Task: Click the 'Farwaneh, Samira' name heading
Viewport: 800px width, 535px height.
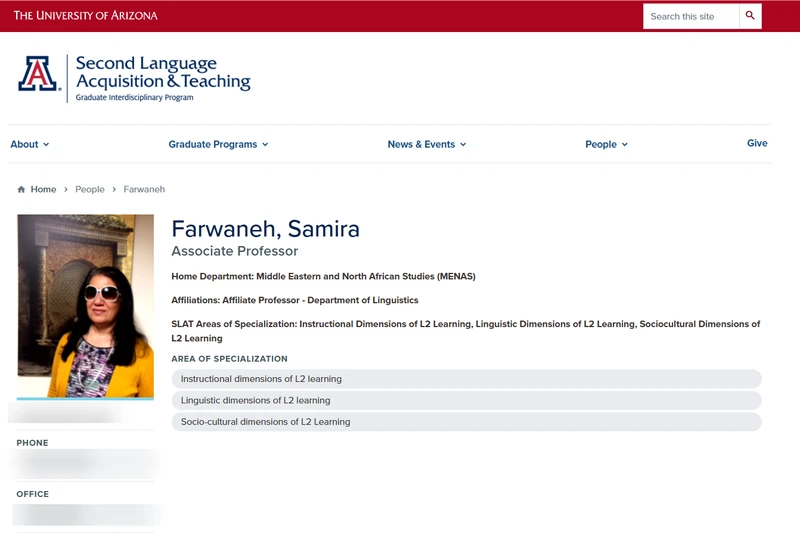Action: point(265,228)
